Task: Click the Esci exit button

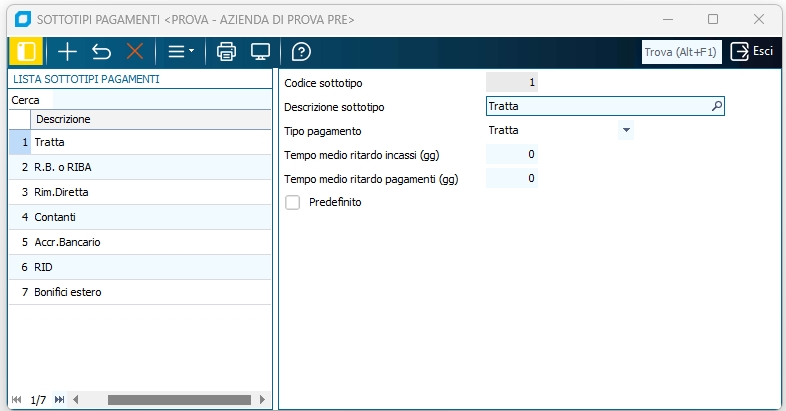Action: click(752, 52)
